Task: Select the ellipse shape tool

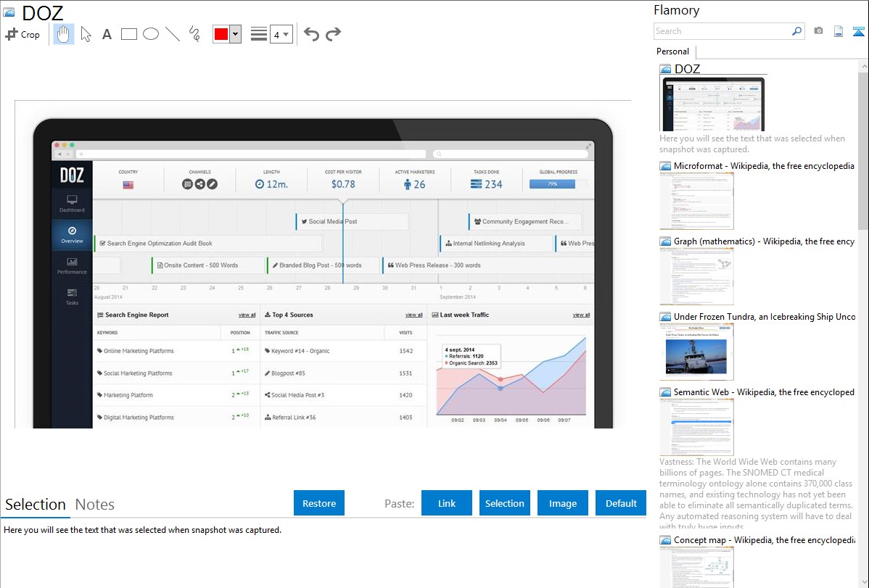Action: [151, 34]
